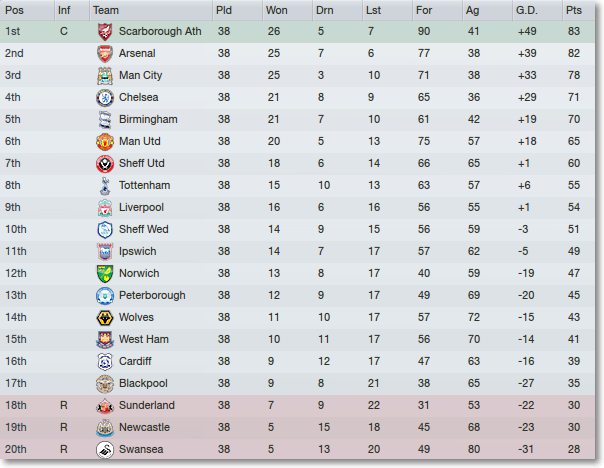
Task: Click the Liverpool crest icon
Action: 105,208
